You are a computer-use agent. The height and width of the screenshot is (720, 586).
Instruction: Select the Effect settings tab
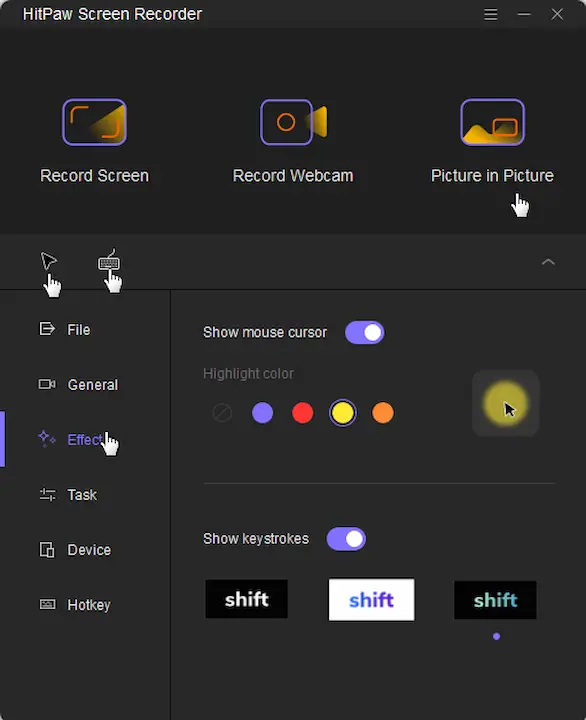click(x=71, y=439)
